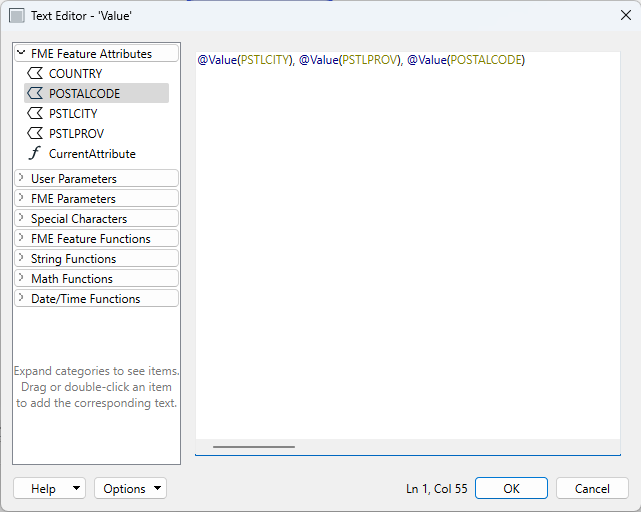Collapse the FME Feature Attributes category
The height and width of the screenshot is (512, 641).
coord(21,53)
